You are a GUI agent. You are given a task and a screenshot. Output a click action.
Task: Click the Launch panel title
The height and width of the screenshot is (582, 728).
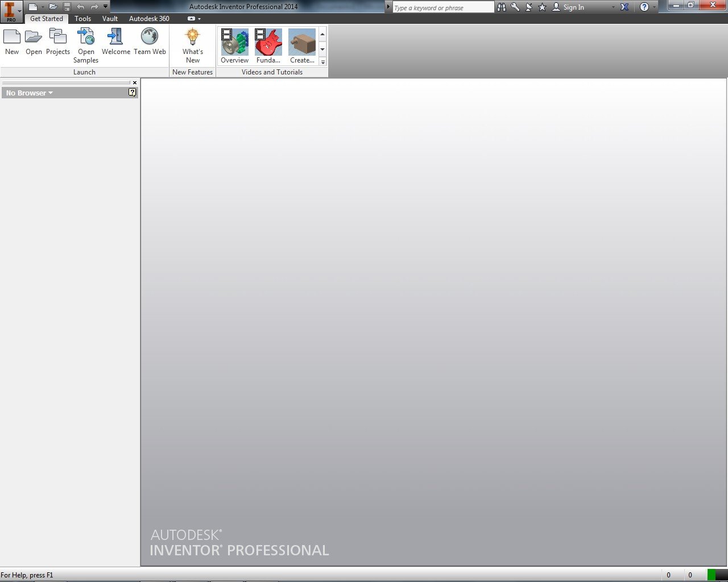pos(84,72)
